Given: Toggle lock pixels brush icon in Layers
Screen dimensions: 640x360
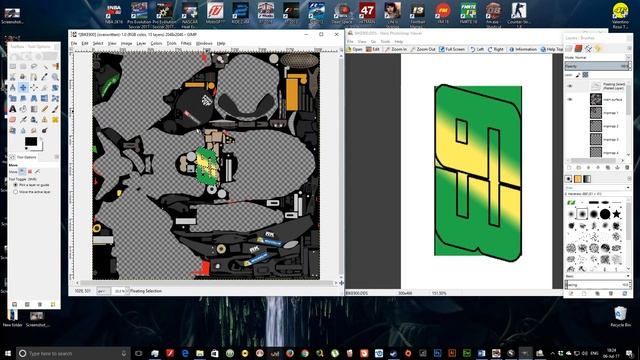Looking at the screenshot, I should coord(578,75).
